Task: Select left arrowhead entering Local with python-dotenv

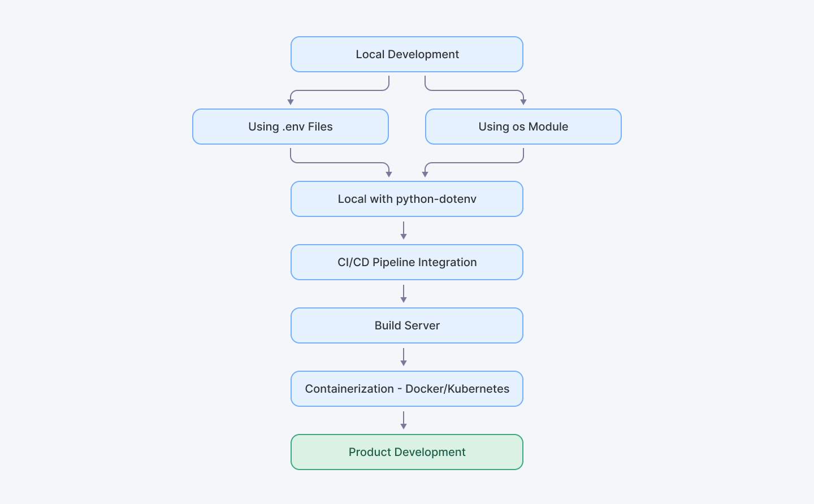Action: [389, 174]
